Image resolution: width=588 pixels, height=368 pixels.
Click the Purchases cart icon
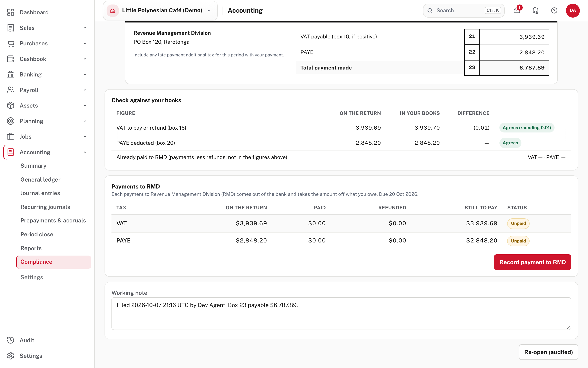coord(10,43)
